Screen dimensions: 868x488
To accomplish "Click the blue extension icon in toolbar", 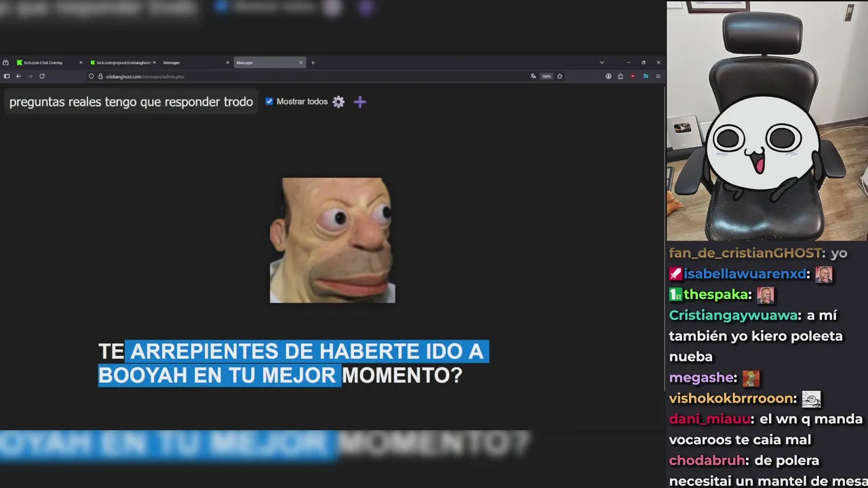I will pos(646,77).
